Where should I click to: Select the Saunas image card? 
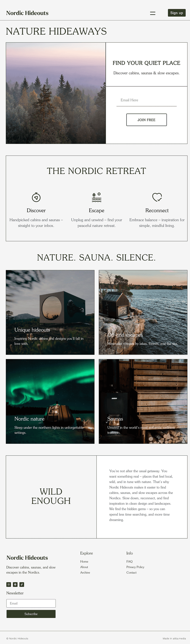tap(143, 401)
